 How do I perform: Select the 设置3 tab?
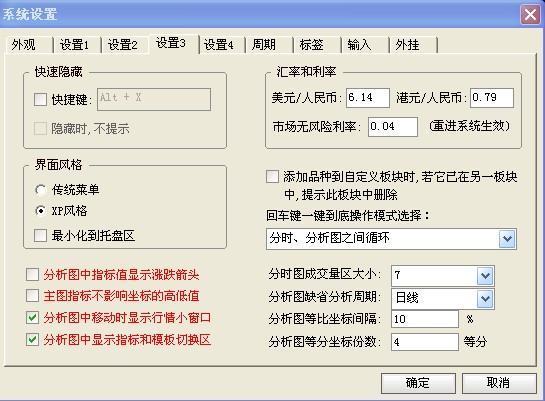174,43
